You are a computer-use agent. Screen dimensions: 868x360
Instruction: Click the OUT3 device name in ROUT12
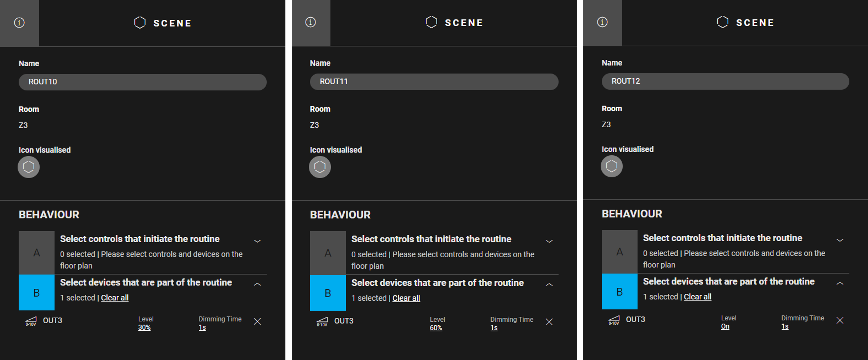tap(635, 319)
